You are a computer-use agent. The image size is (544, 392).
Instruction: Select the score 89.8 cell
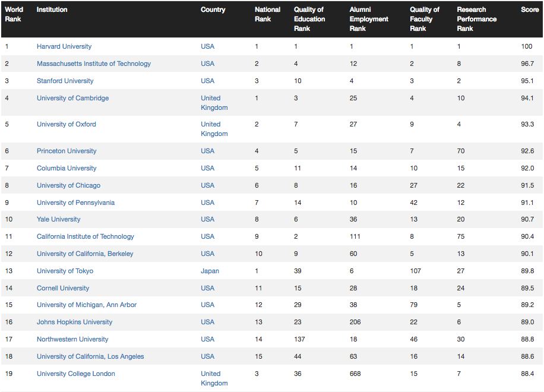coord(527,271)
